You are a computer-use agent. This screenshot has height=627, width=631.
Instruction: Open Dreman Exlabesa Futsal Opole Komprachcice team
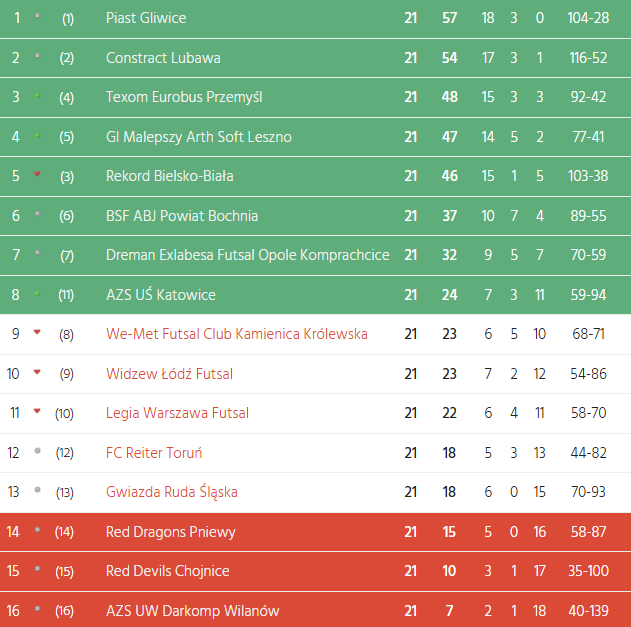[x=247, y=255]
